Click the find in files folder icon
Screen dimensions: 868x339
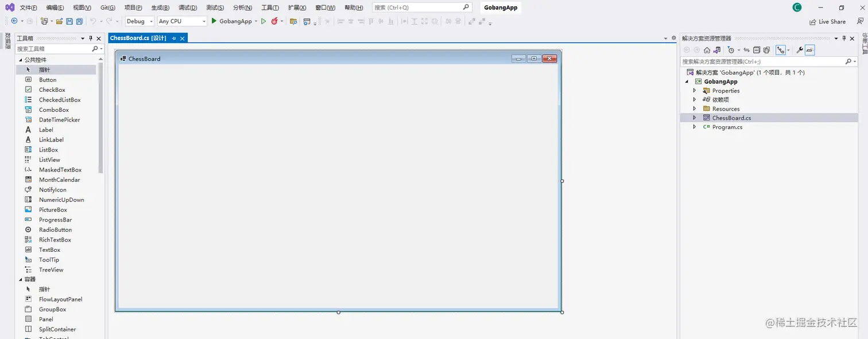293,21
